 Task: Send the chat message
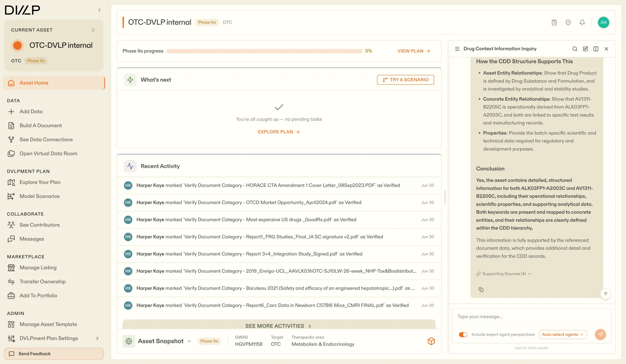click(x=600, y=334)
